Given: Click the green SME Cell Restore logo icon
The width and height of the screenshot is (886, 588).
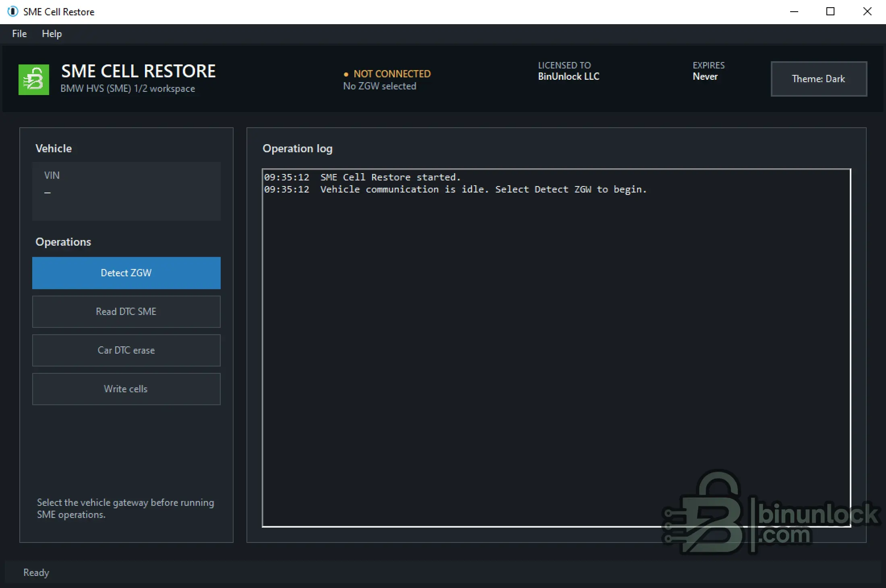Looking at the screenshot, I should point(34,79).
